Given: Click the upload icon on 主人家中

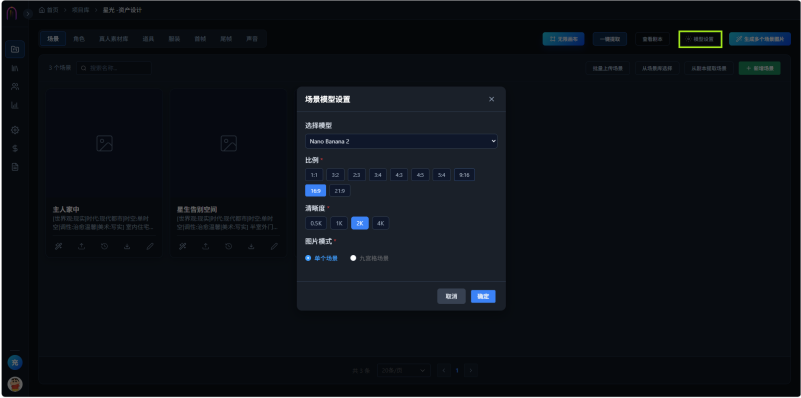Looking at the screenshot, I should 81,246.
